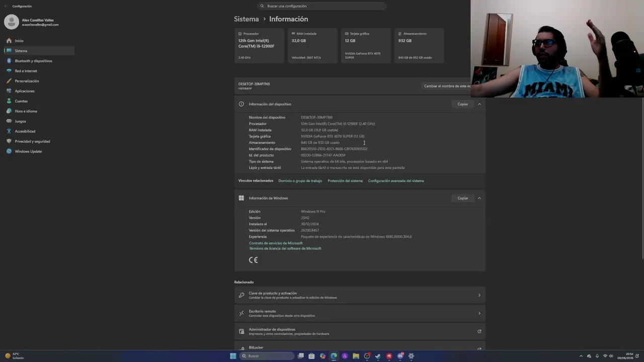The image size is (644, 362).
Task: Select the RAM instalada summary card
Action: pos(312,46)
